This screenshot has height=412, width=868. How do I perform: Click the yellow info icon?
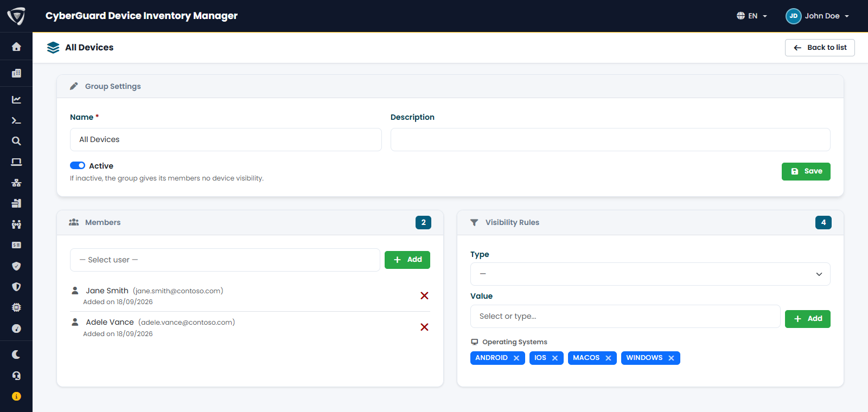(x=16, y=396)
